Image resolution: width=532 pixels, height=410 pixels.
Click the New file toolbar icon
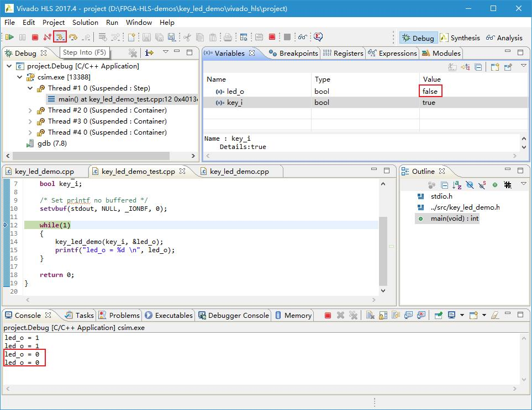(132, 37)
